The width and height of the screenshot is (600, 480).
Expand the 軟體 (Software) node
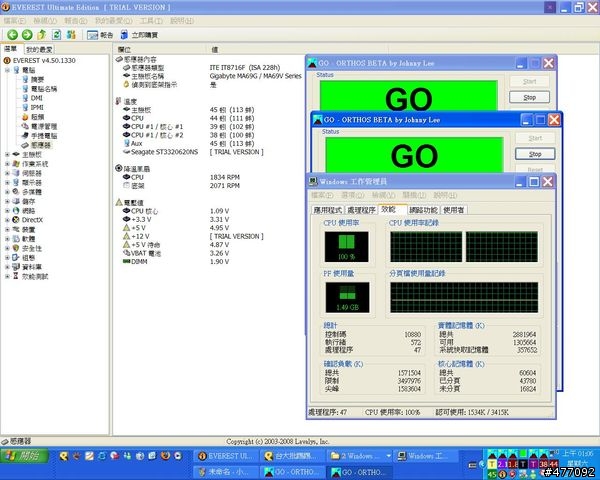pyautogui.click(x=7, y=239)
